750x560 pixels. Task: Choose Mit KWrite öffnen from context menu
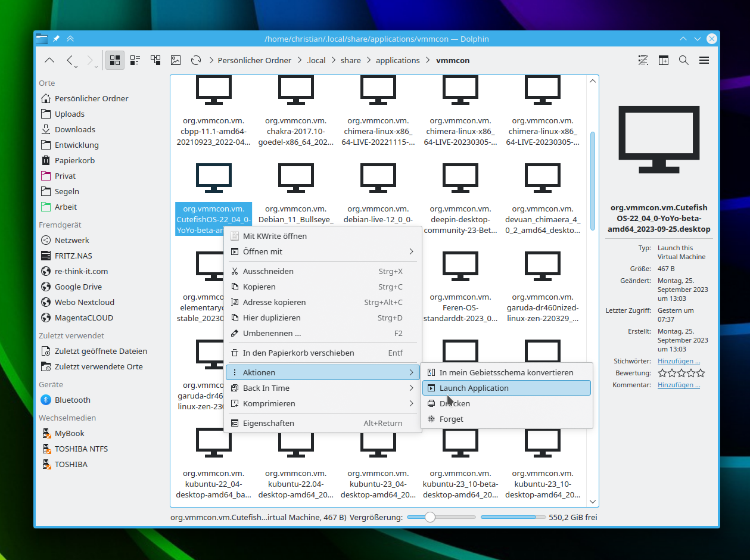coord(322,236)
